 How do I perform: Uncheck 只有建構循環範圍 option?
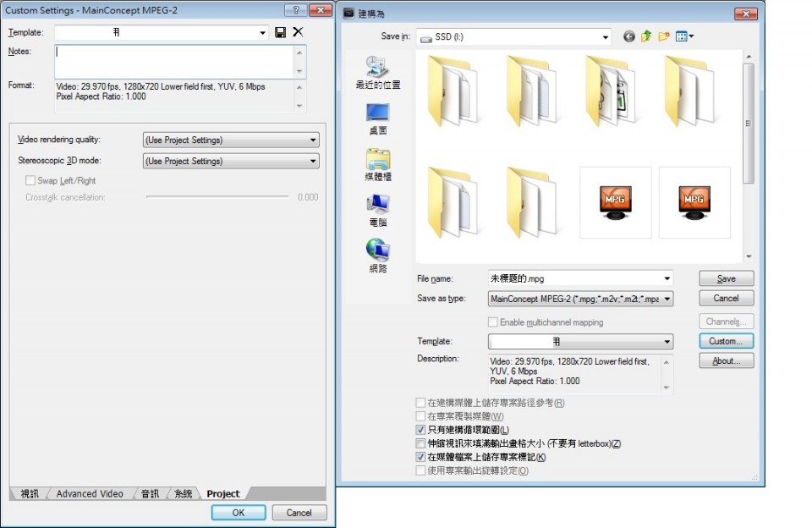(419, 430)
